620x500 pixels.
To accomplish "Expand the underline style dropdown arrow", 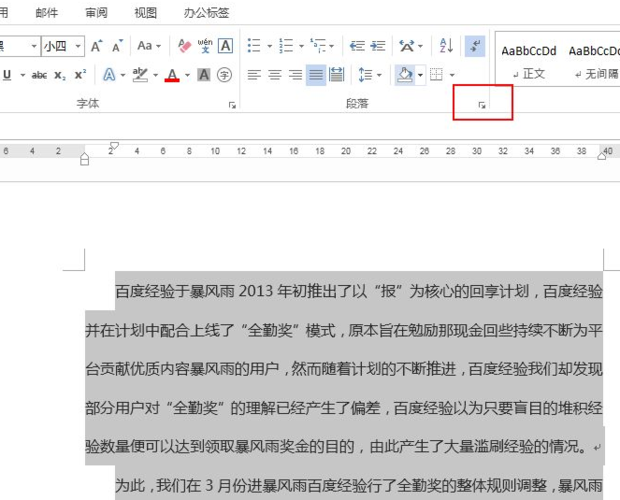I will click(x=23, y=75).
